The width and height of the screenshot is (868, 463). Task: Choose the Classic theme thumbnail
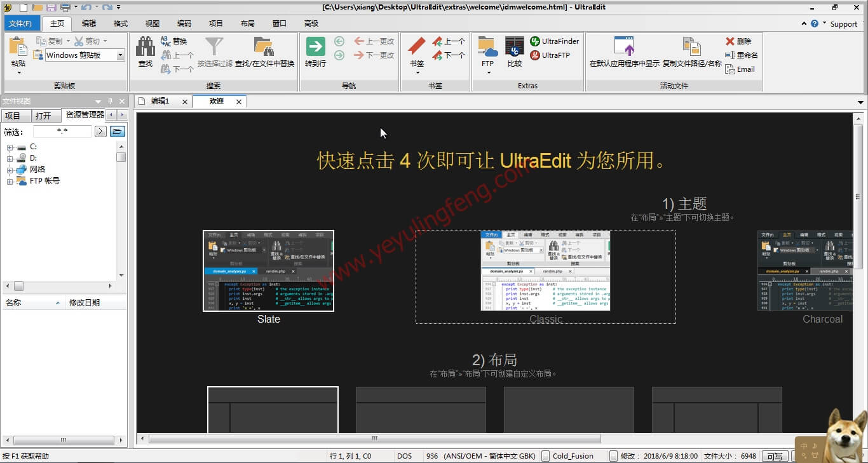click(546, 271)
